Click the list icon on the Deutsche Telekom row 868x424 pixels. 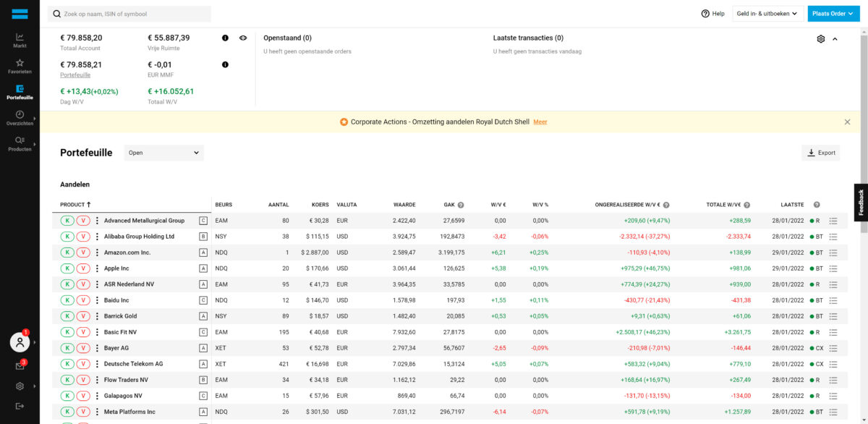[x=833, y=364]
